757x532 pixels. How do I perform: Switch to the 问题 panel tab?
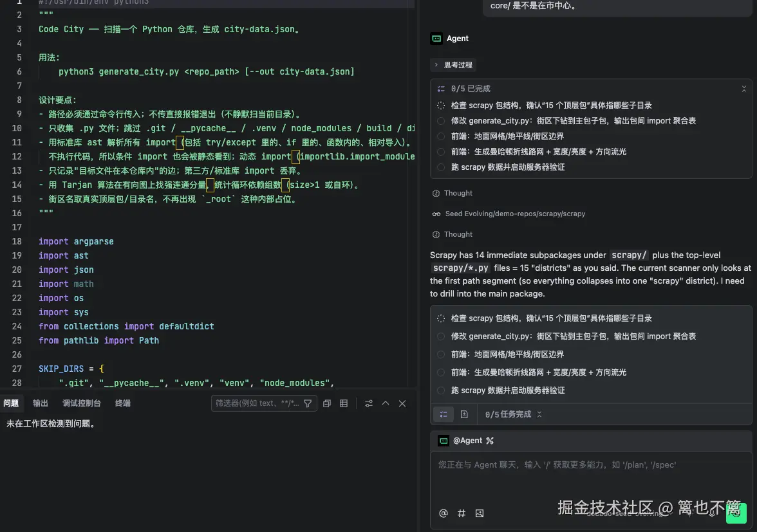click(x=10, y=403)
